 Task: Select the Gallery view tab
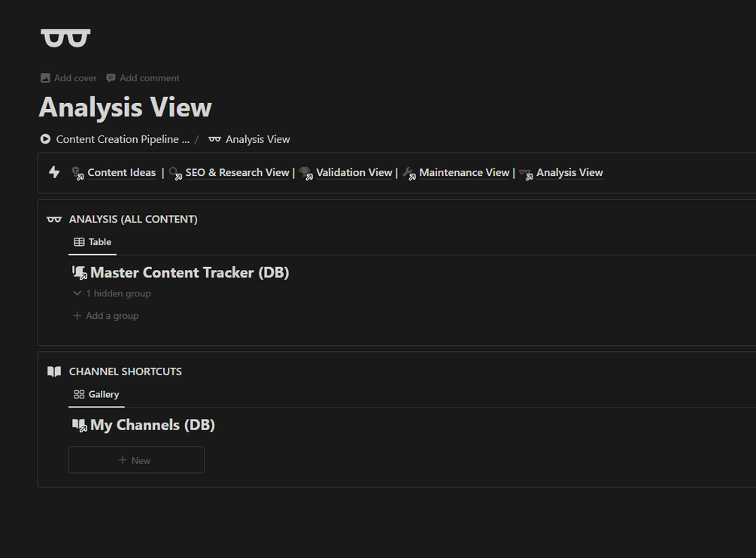[x=96, y=394]
